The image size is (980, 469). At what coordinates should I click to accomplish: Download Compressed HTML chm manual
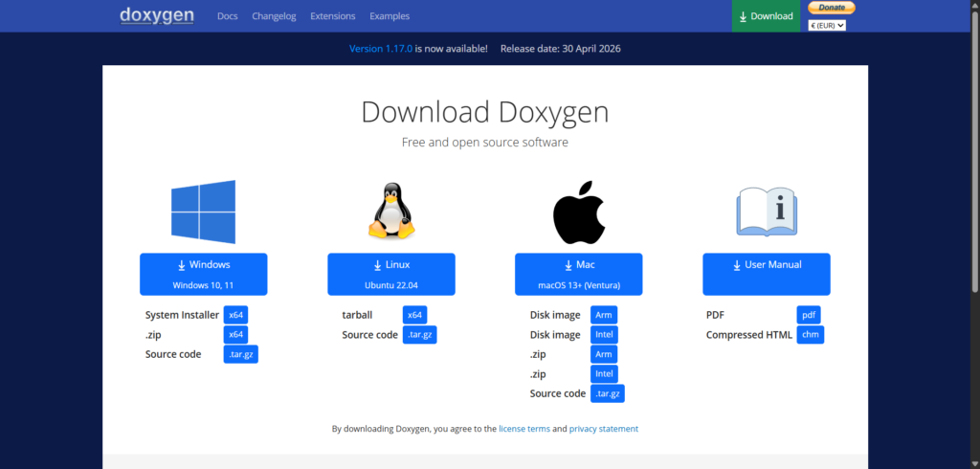pos(811,335)
